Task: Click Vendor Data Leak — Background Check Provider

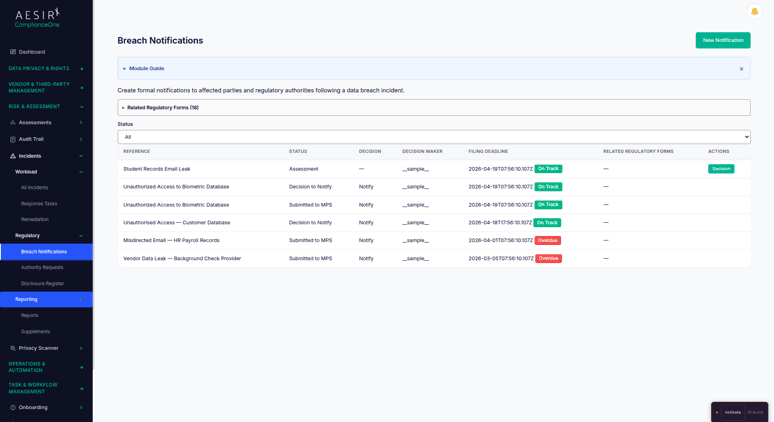Action: coord(182,259)
